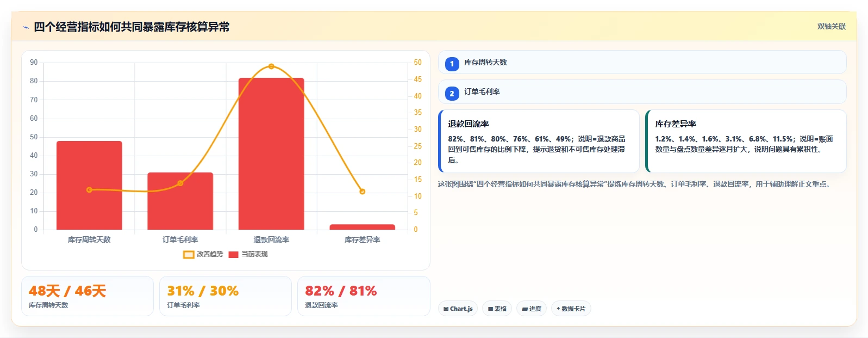This screenshot has height=338, width=868.
Task: Click the line point over 库存周转天数 bar
Action: pos(89,190)
